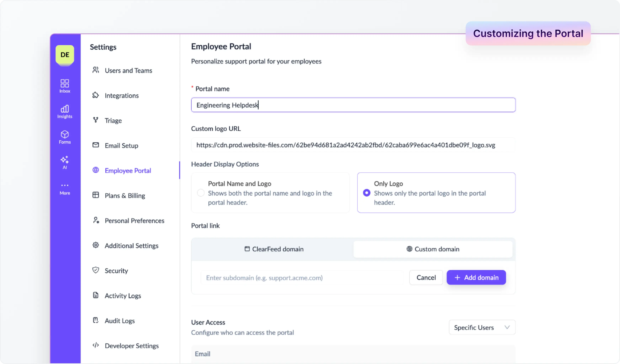Switch to ClearFeed domain tab
This screenshot has height=364, width=620.
[274, 249]
